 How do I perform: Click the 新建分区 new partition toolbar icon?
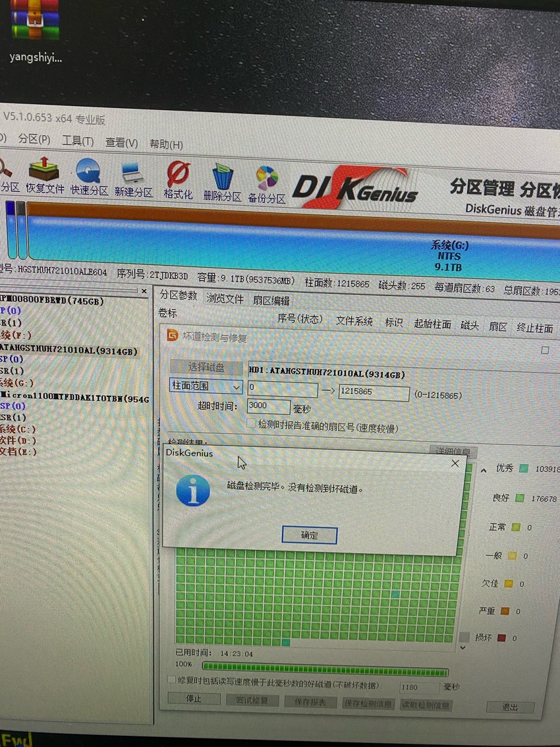[133, 179]
